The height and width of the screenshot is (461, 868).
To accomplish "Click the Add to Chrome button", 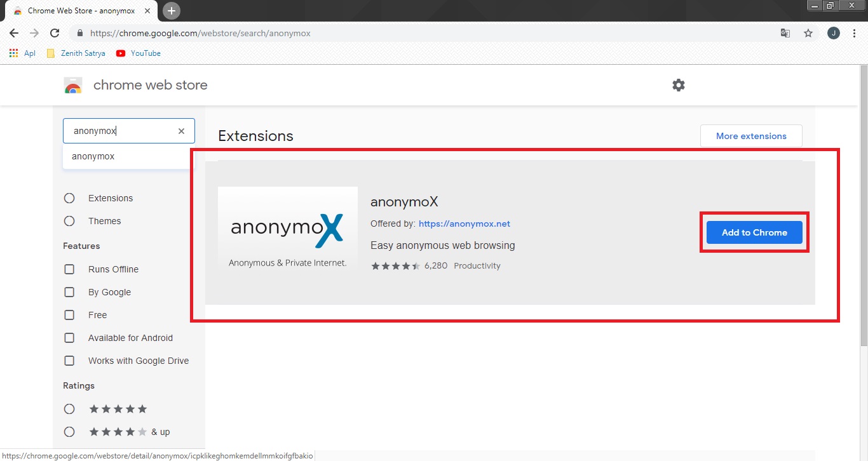I will pyautogui.click(x=754, y=232).
